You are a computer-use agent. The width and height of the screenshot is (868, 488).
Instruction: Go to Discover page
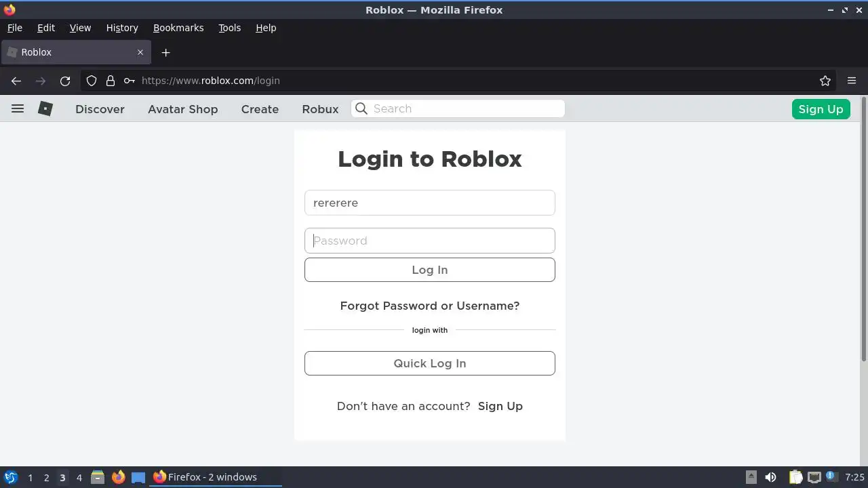pos(100,109)
